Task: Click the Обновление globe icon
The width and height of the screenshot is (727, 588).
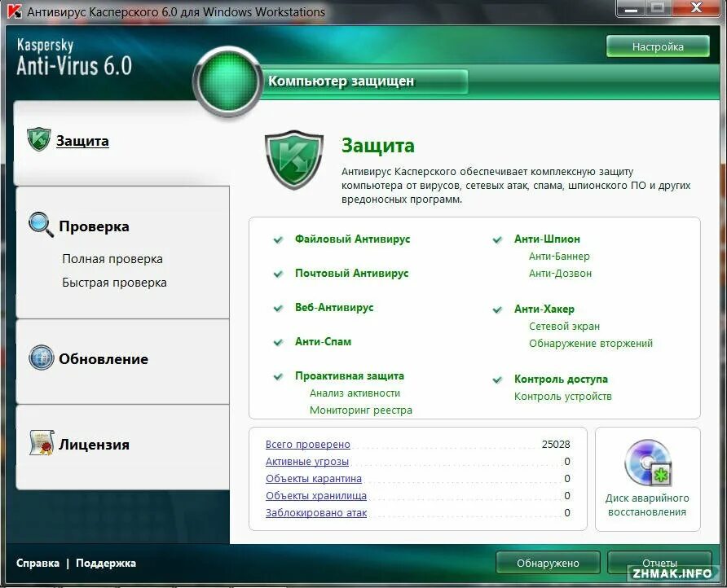Action: coord(42,358)
